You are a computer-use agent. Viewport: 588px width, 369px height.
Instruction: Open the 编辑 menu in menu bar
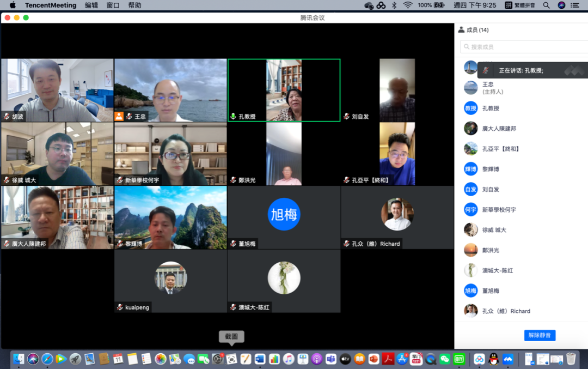point(91,5)
